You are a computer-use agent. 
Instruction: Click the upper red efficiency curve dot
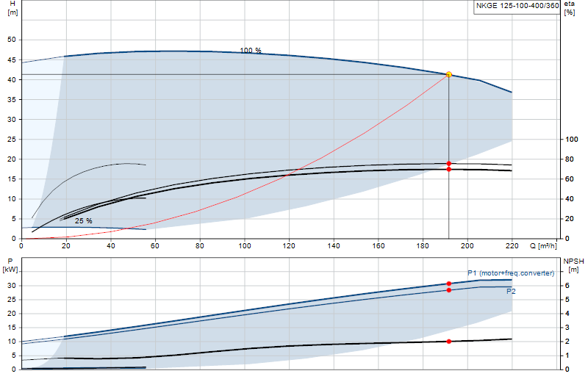(449, 164)
